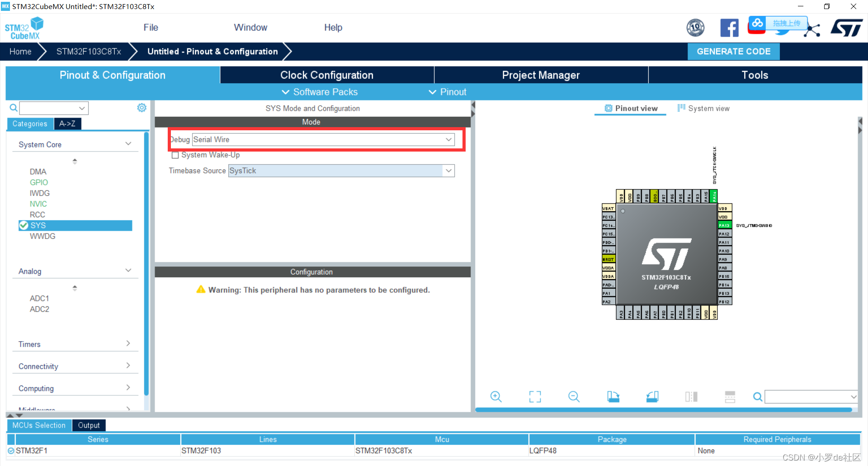Switch to the A->Z sorting tab
Screen dimensions: 868x466
click(67, 124)
